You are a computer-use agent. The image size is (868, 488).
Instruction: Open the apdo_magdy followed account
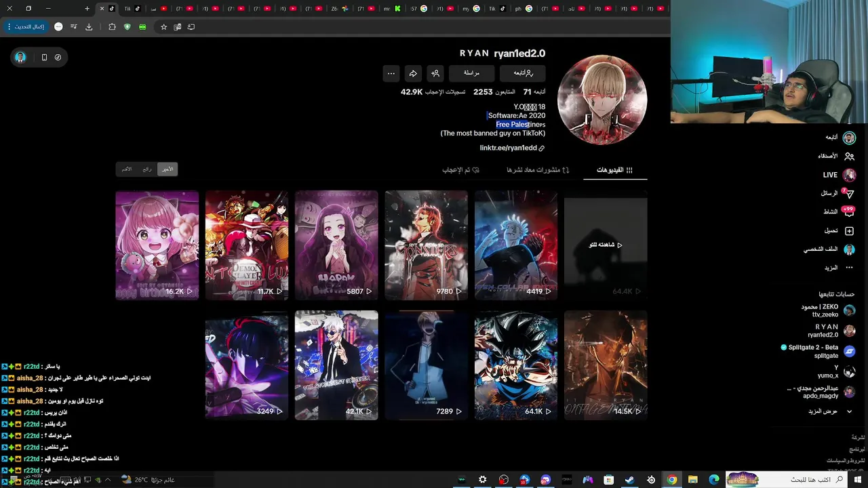[822, 392]
